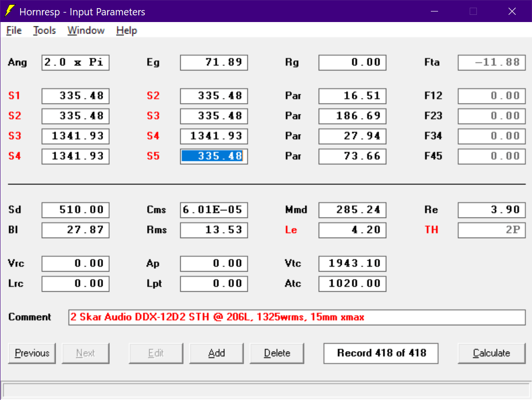Click the first-row S1 field 335.48

point(75,96)
